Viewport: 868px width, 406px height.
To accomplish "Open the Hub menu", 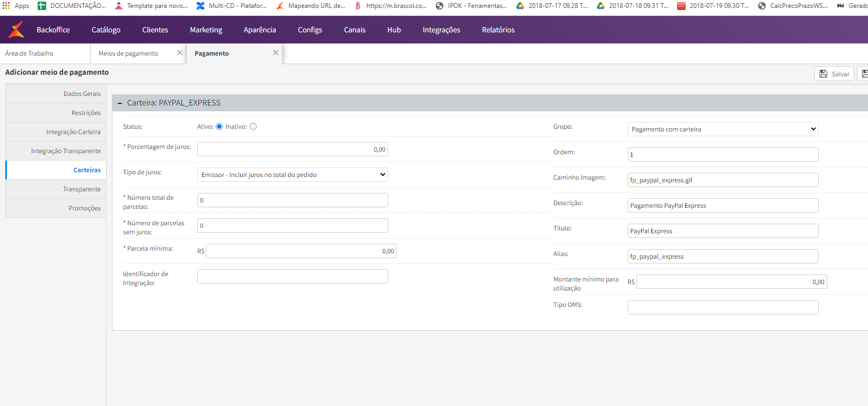I will 394,30.
